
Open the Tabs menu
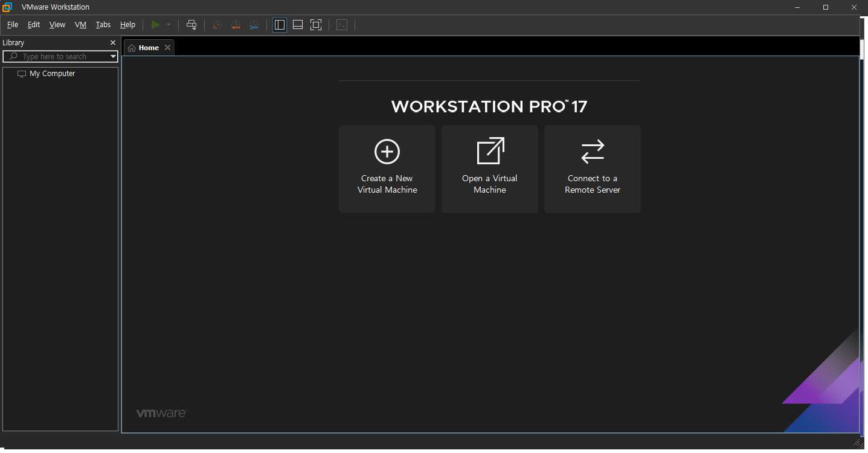point(103,25)
